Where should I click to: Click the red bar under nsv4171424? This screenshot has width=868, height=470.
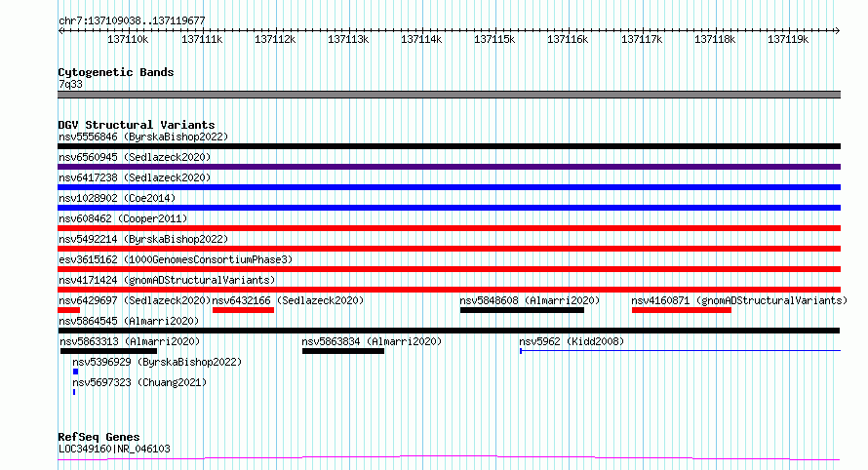[449, 290]
